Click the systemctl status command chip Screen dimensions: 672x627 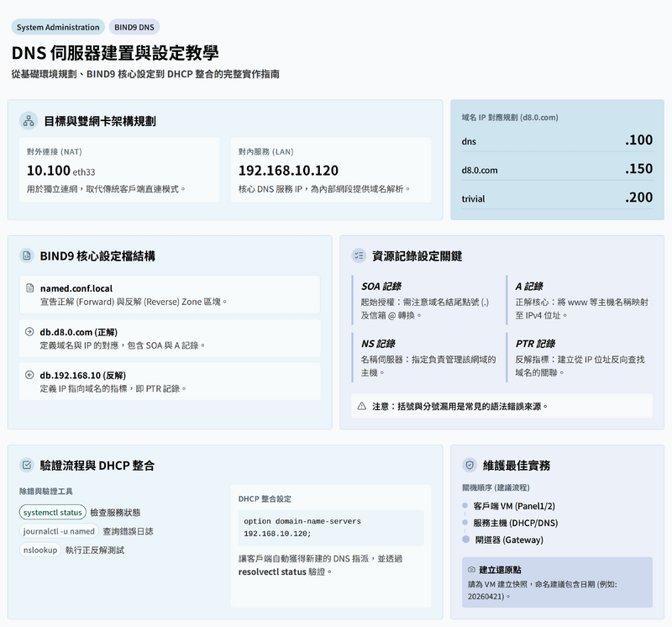click(53, 512)
